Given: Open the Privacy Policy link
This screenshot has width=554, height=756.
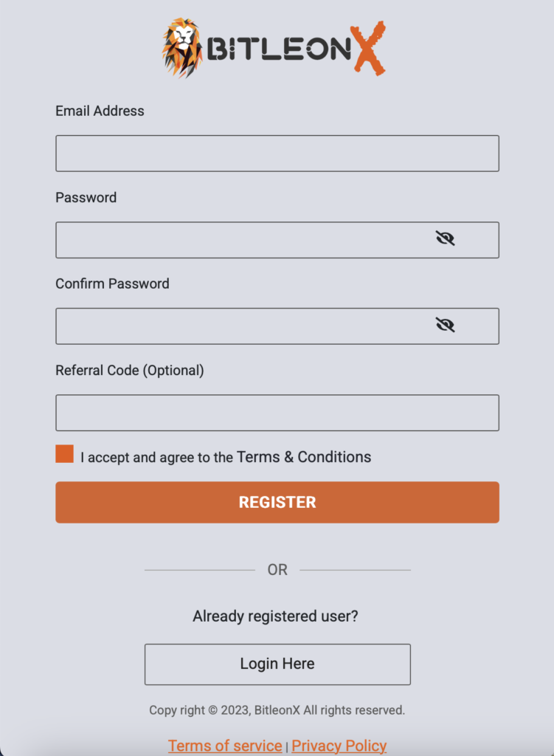Looking at the screenshot, I should point(339,746).
